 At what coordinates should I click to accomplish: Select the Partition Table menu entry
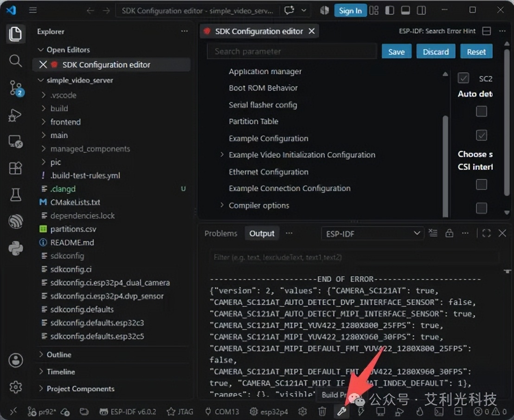[253, 121]
